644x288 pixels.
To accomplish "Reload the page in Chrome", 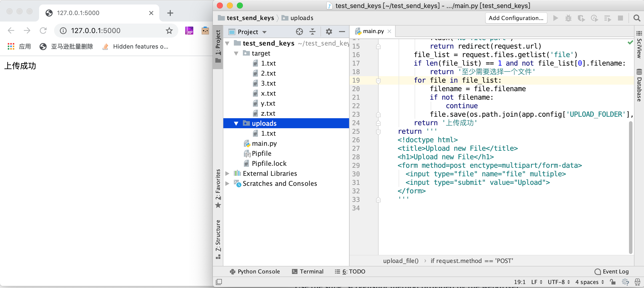I will coord(43,31).
